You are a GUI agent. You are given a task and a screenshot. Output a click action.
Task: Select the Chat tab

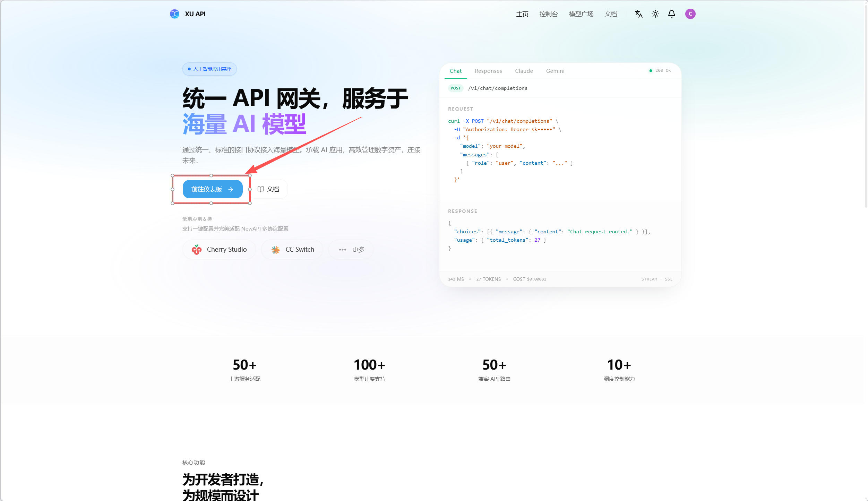click(x=455, y=71)
